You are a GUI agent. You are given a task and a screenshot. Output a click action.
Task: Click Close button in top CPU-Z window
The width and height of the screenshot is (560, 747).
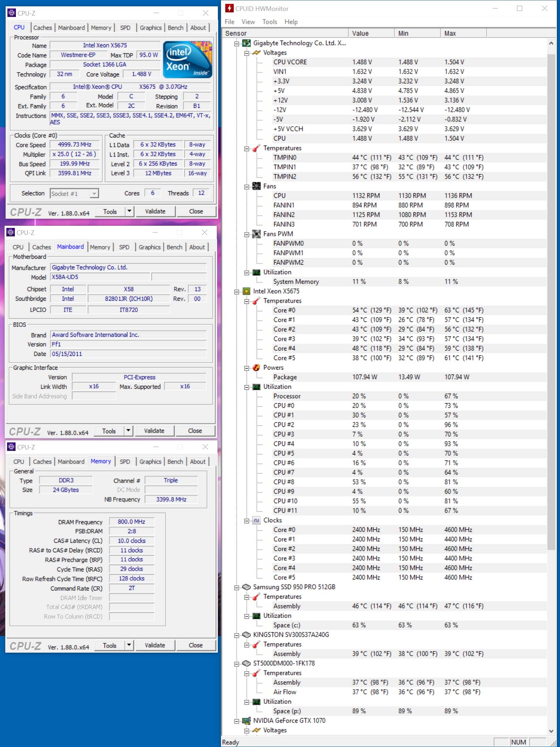click(196, 211)
